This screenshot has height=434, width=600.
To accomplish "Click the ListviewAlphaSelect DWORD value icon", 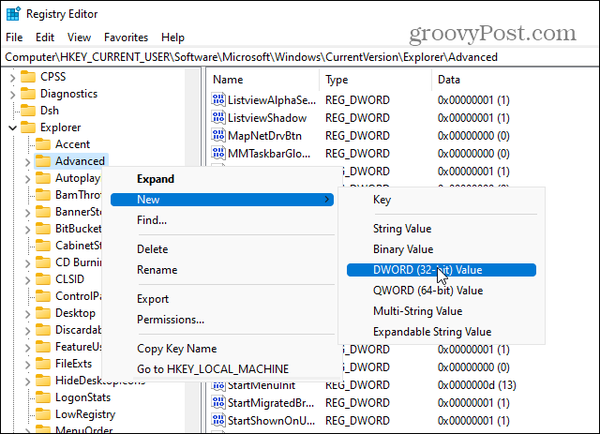I will coord(220,100).
